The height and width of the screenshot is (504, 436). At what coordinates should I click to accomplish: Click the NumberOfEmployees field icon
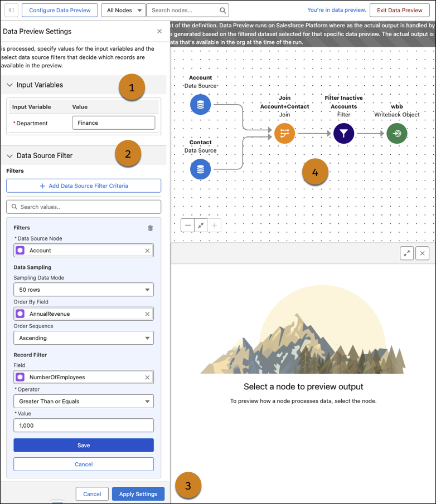pyautogui.click(x=20, y=377)
